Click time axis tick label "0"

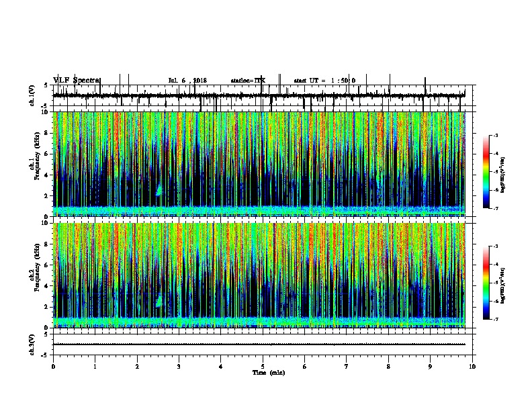tap(53, 367)
